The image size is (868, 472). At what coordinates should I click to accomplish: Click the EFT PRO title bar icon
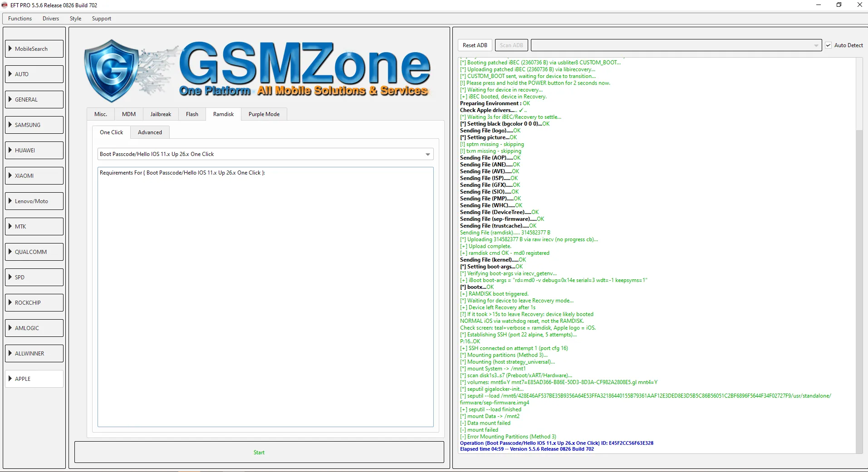click(5, 5)
